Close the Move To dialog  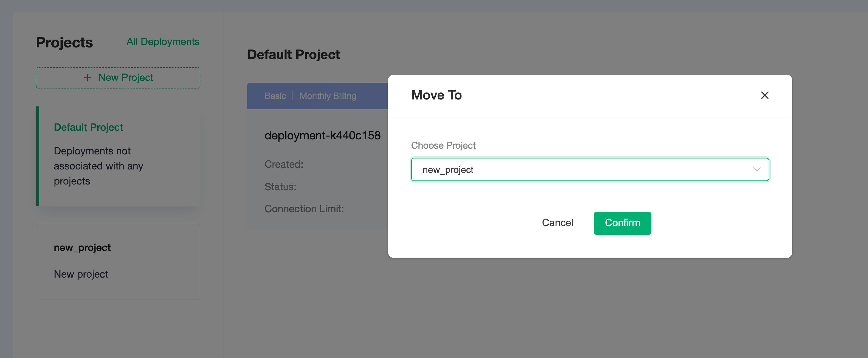[765, 95]
